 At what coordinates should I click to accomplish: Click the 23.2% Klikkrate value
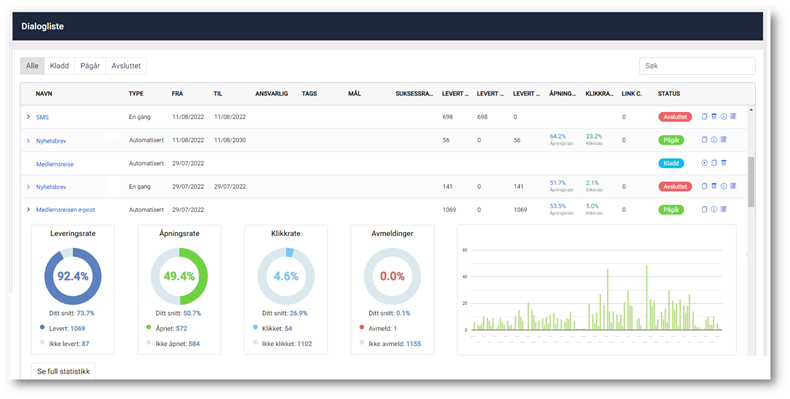tap(594, 137)
